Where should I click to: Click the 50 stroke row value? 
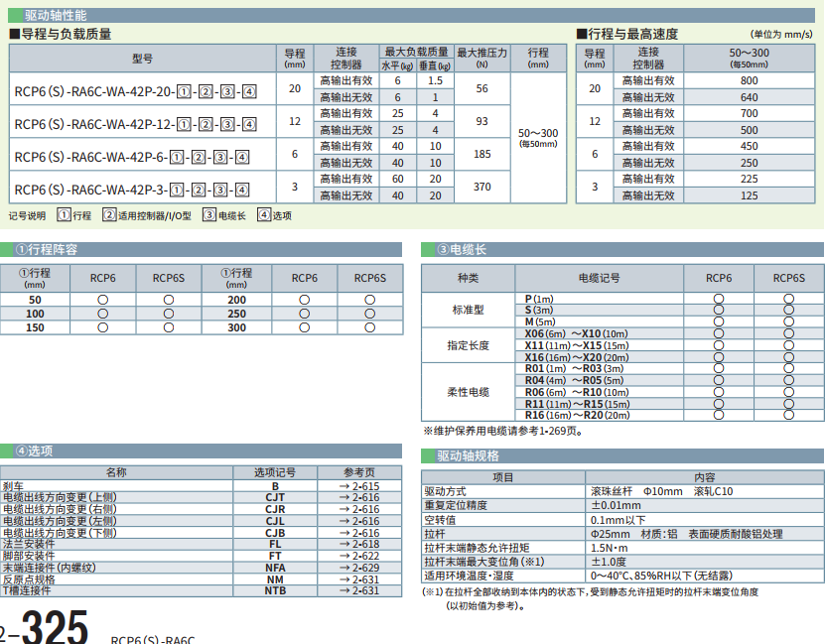(x=35, y=300)
